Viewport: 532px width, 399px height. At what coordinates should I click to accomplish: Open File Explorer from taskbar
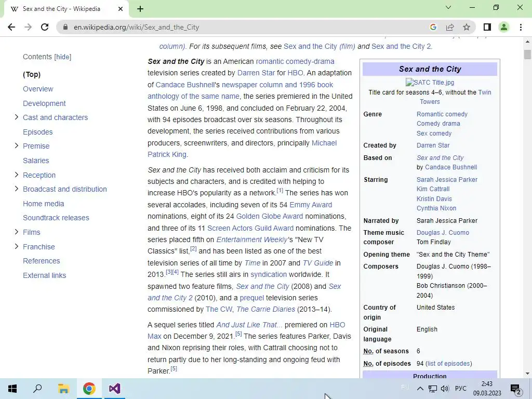pos(63,389)
